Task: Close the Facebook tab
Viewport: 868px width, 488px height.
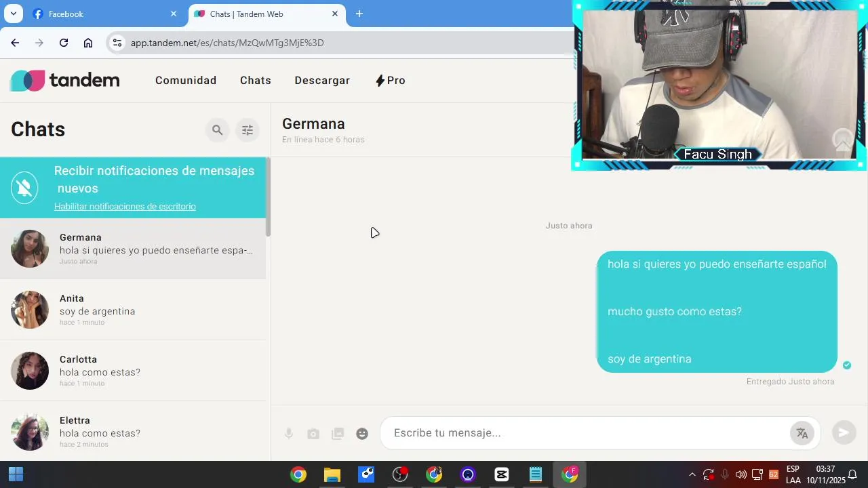Action: click(x=174, y=14)
